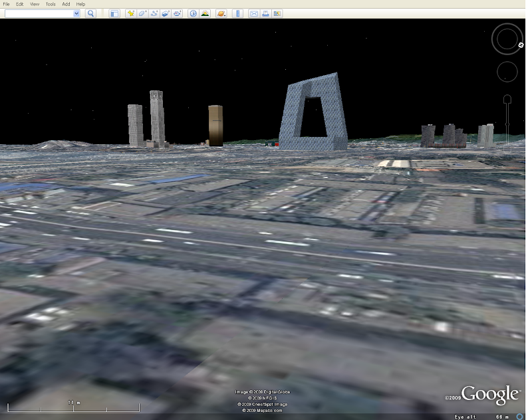
Task: Click the Email envelope icon
Action: pos(253,13)
